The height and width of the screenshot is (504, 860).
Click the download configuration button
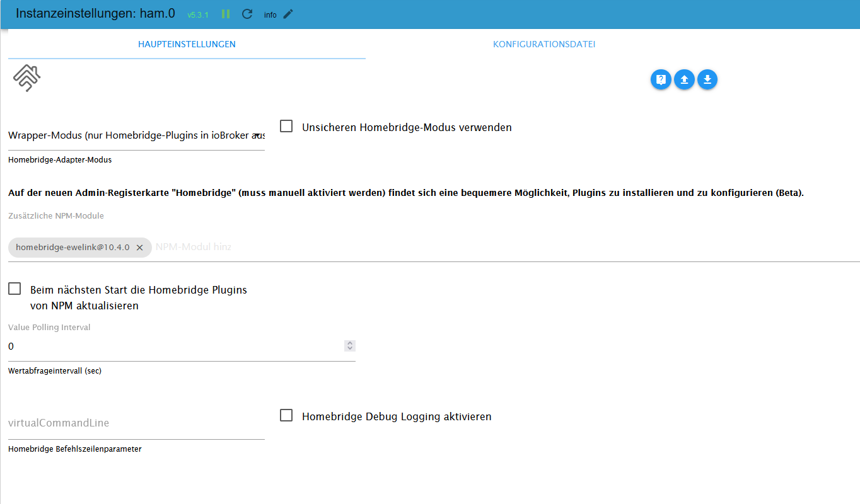point(707,79)
